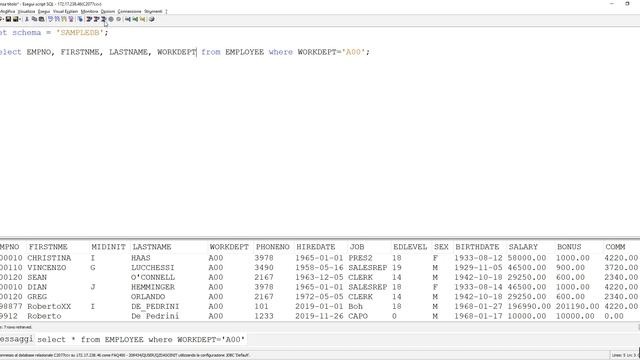Screen dimensions: 640x360
Task: Click in the select EMPNO statement line
Action: [x=184, y=52]
